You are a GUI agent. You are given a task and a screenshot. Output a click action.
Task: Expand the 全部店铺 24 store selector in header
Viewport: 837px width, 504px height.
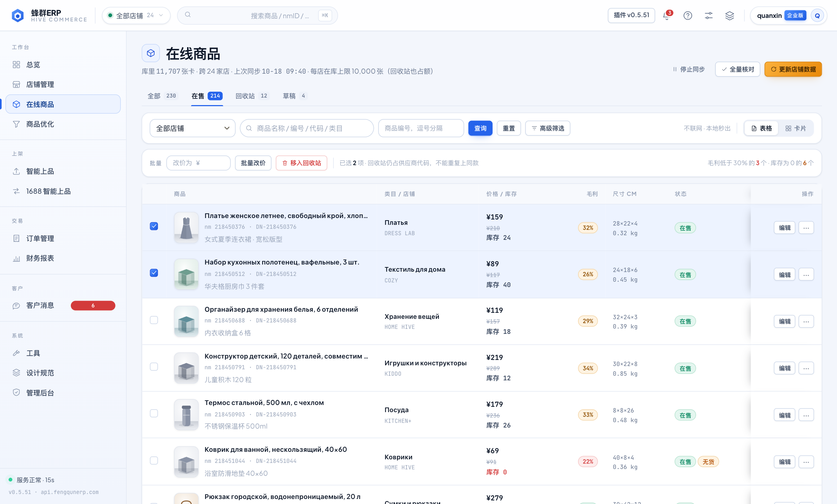coord(136,16)
